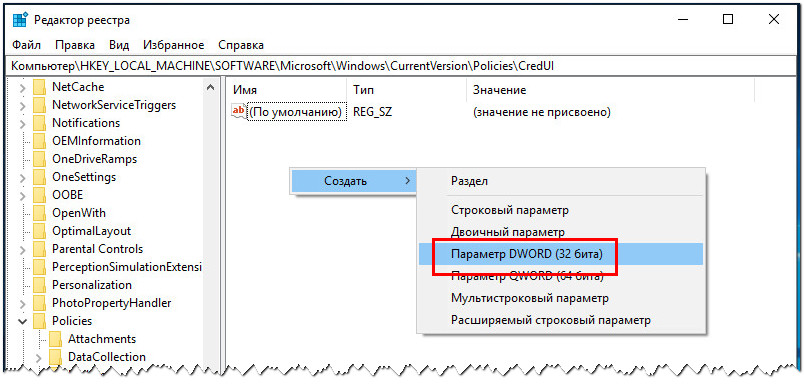The height and width of the screenshot is (385, 804).
Task: Expand the DataCollection node
Action: (x=39, y=357)
